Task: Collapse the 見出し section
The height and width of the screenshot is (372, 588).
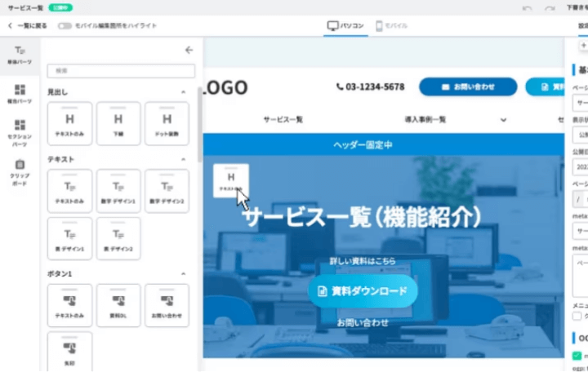Action: click(183, 92)
